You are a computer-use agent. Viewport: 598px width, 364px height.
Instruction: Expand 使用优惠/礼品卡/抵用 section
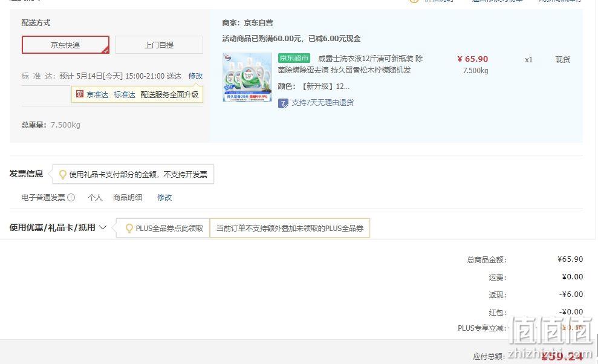57,227
